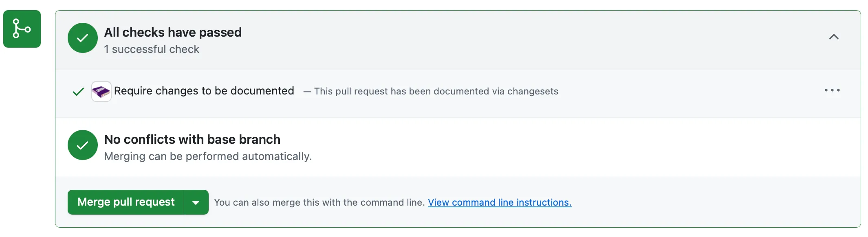The width and height of the screenshot is (868, 237).
Task: Click the green check circle beside 'All checks have passed'
Action: 82,37
